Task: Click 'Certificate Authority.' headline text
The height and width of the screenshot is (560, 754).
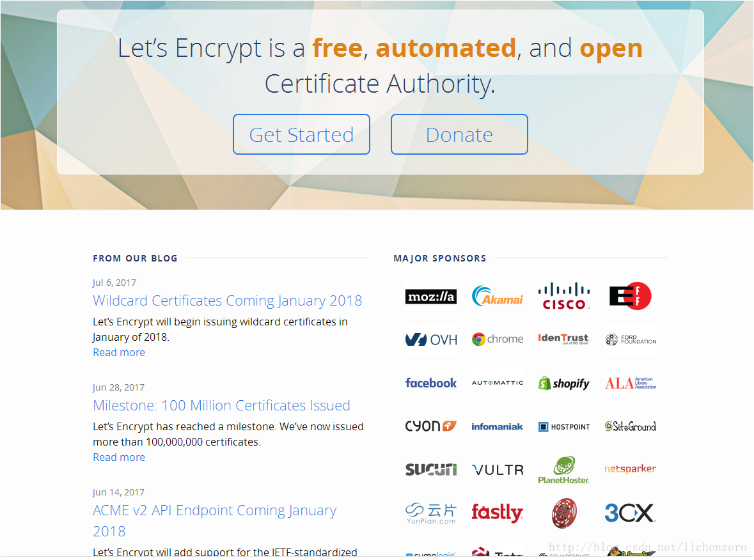Action: [x=380, y=84]
